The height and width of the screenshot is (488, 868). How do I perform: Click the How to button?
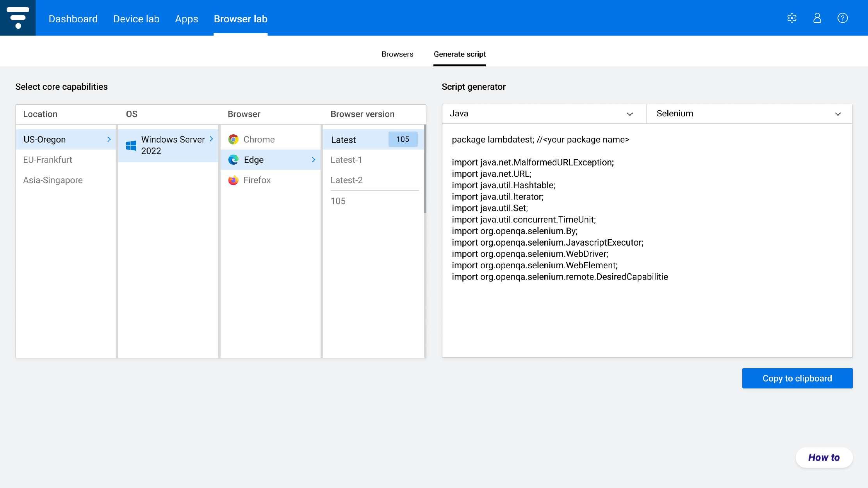point(824,458)
